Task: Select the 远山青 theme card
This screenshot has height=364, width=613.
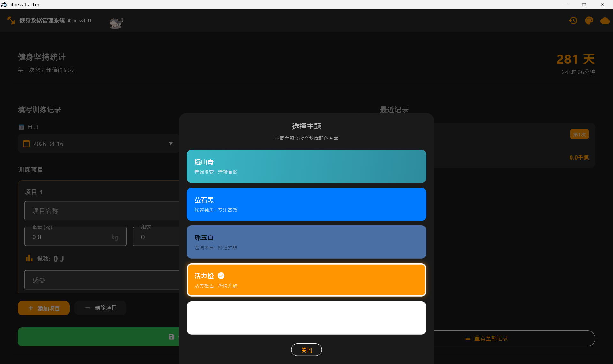Action: coord(306,166)
